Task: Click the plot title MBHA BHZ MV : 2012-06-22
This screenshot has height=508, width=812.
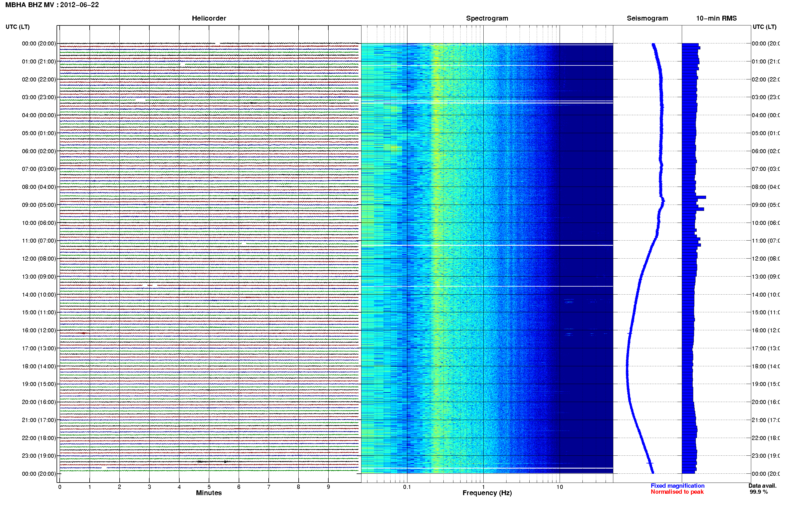Action: pos(52,5)
